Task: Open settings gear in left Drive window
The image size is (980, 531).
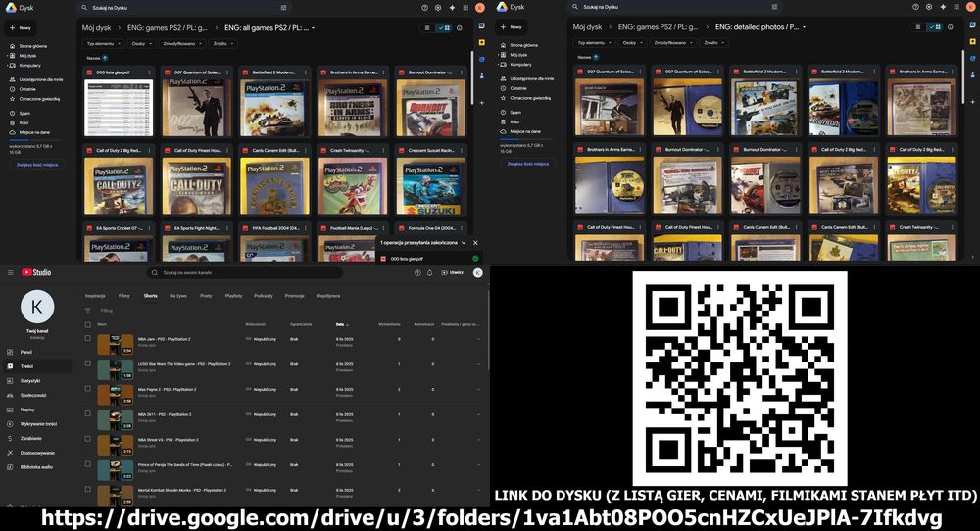Action: pyautogui.click(x=438, y=8)
